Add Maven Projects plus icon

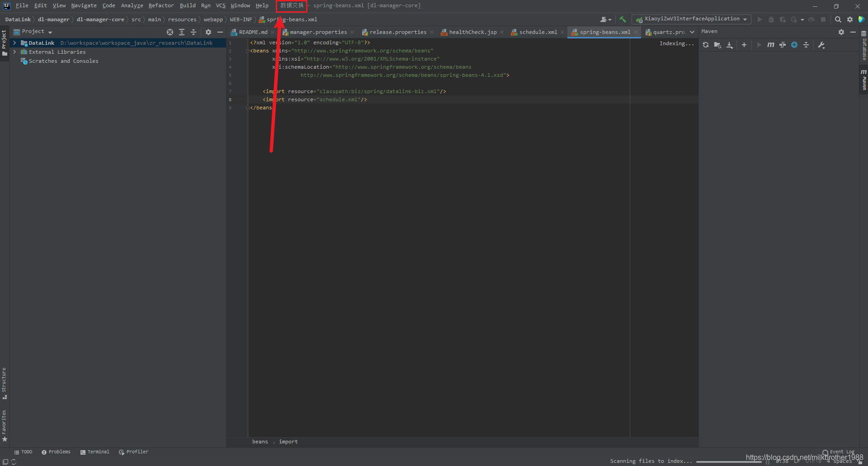(744, 45)
